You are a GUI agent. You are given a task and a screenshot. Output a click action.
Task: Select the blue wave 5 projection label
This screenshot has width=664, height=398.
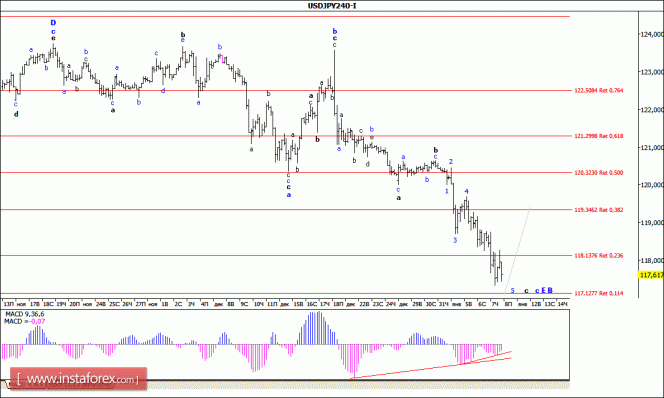[x=512, y=290]
